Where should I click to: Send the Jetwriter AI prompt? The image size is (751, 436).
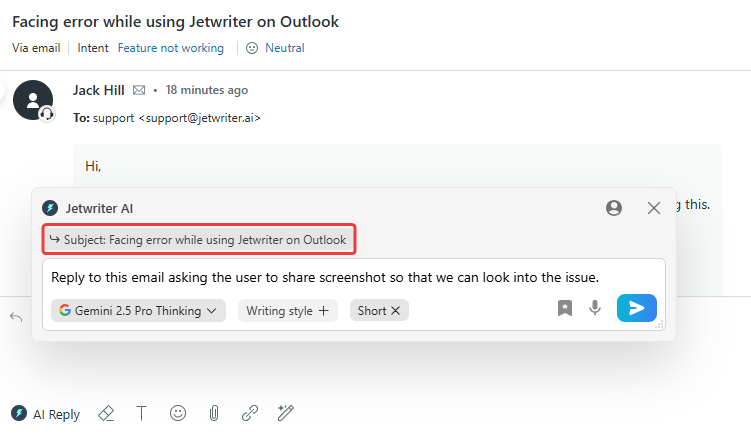click(636, 308)
